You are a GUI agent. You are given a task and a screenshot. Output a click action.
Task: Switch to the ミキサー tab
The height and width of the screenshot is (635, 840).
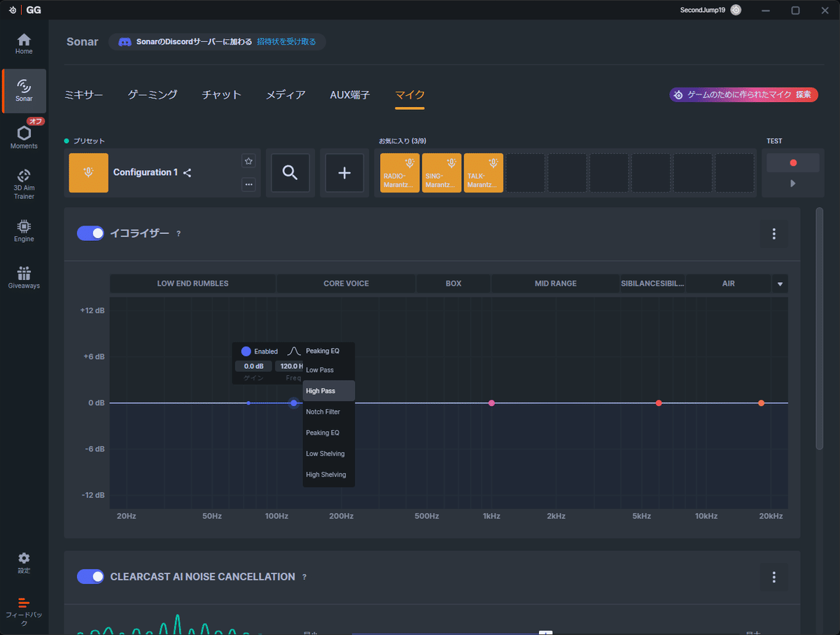point(83,95)
